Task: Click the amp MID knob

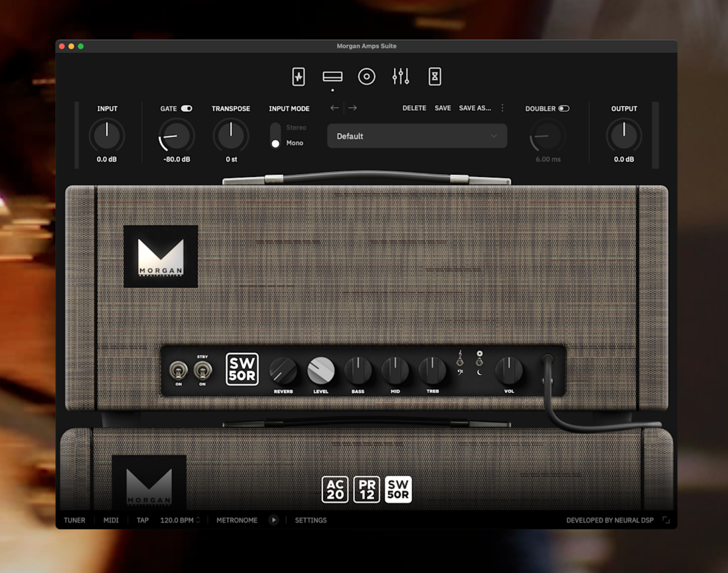Action: [x=395, y=371]
